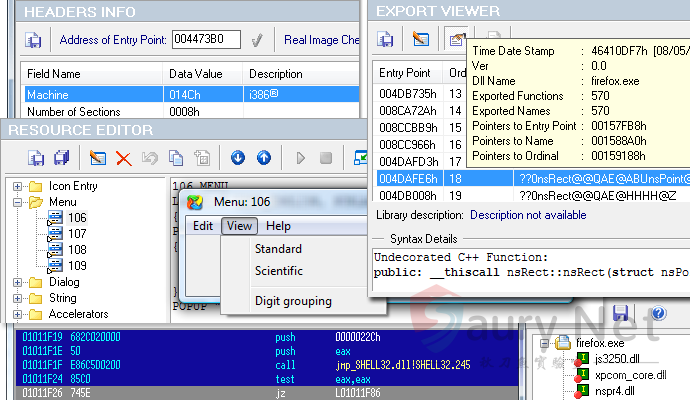Click the checkmark beside the entry point field

tap(257, 41)
